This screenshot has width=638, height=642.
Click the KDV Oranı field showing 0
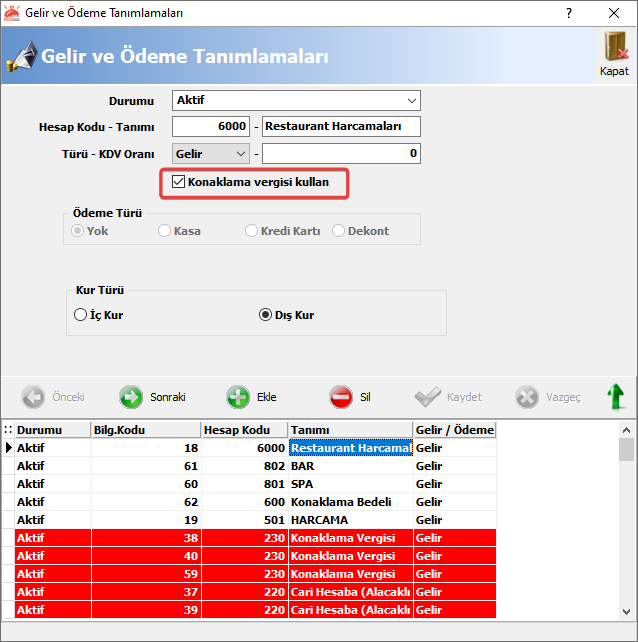(342, 154)
